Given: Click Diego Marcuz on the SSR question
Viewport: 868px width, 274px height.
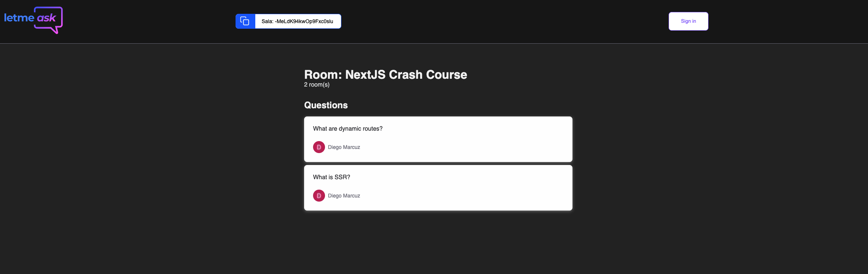Looking at the screenshot, I should click(344, 196).
